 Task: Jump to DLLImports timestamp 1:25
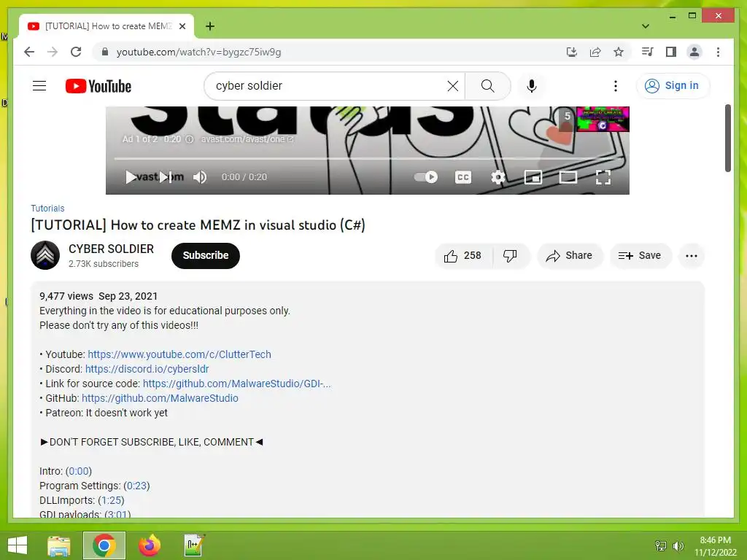pos(111,500)
